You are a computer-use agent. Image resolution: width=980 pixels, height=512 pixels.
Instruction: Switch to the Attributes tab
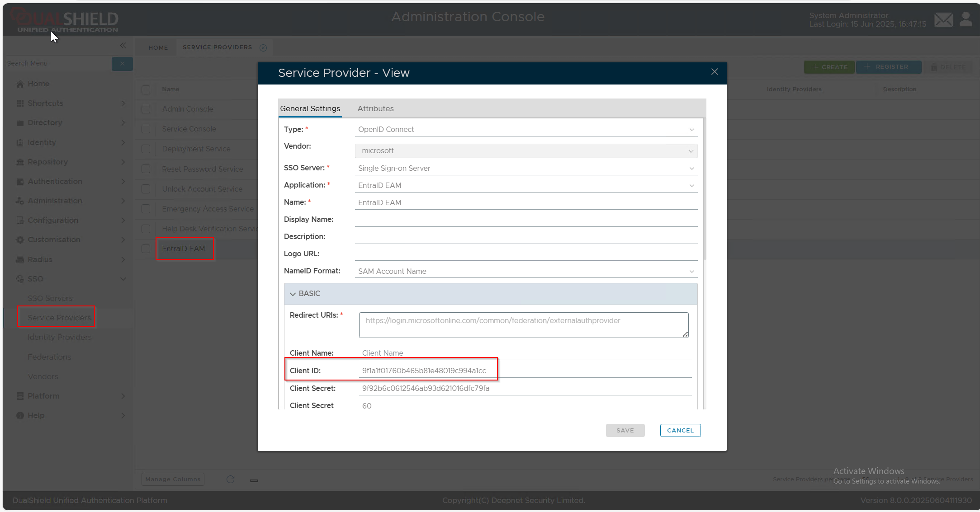pos(375,108)
